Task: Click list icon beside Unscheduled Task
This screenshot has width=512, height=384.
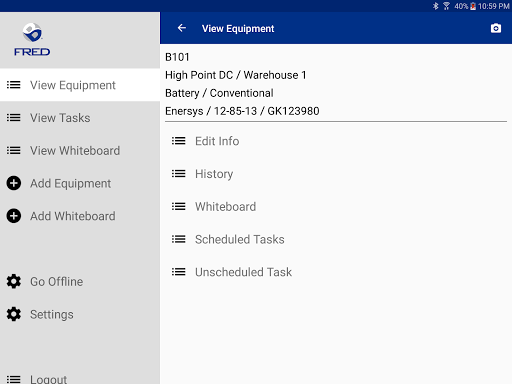Action: coord(179,272)
